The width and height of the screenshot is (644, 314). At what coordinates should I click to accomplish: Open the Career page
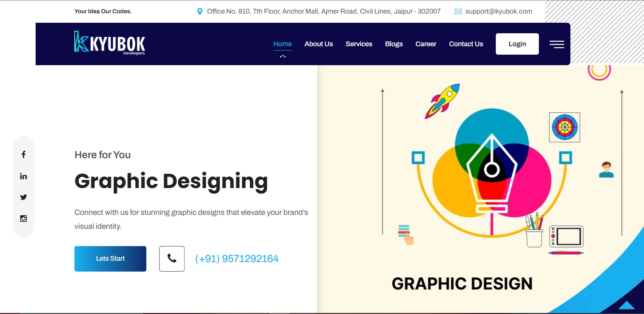click(x=426, y=44)
